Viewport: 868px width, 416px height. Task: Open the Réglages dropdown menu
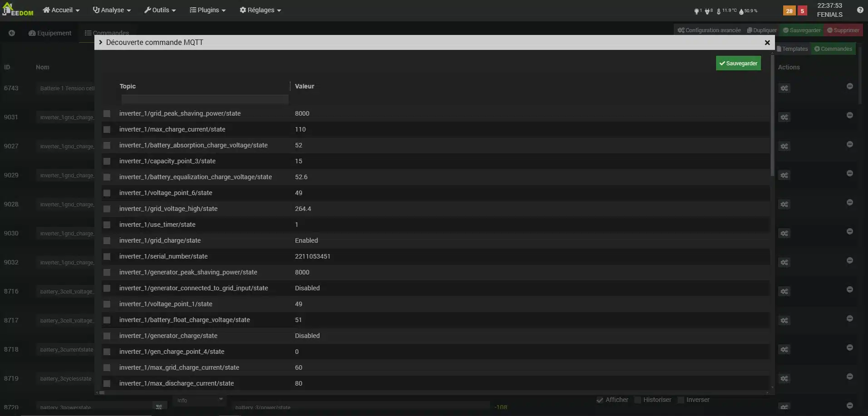pos(260,10)
